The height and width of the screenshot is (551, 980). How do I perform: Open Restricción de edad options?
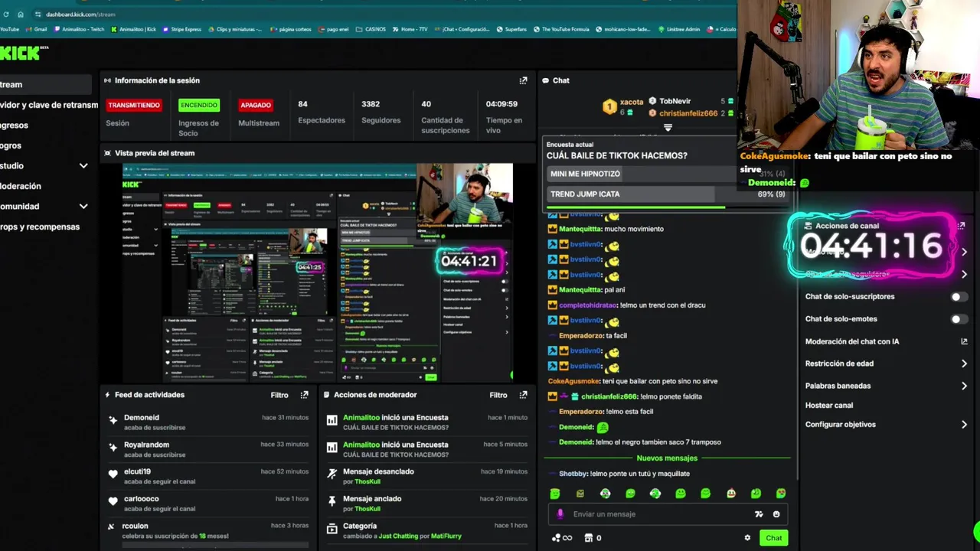pos(886,364)
